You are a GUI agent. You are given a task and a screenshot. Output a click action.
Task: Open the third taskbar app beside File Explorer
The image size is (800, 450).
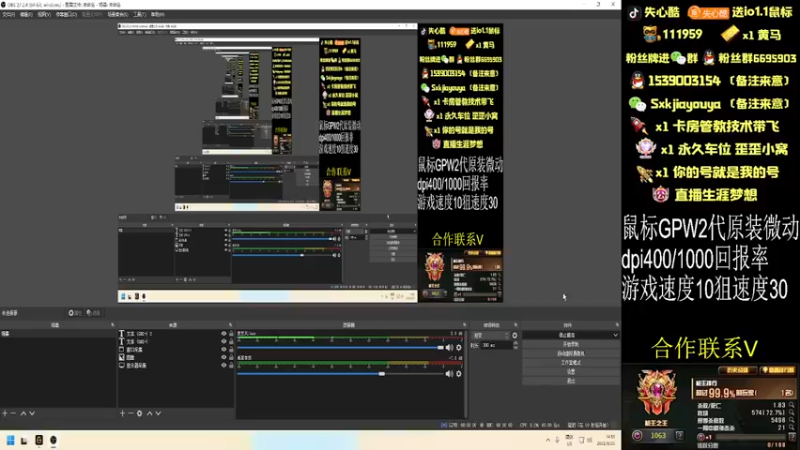39,440
